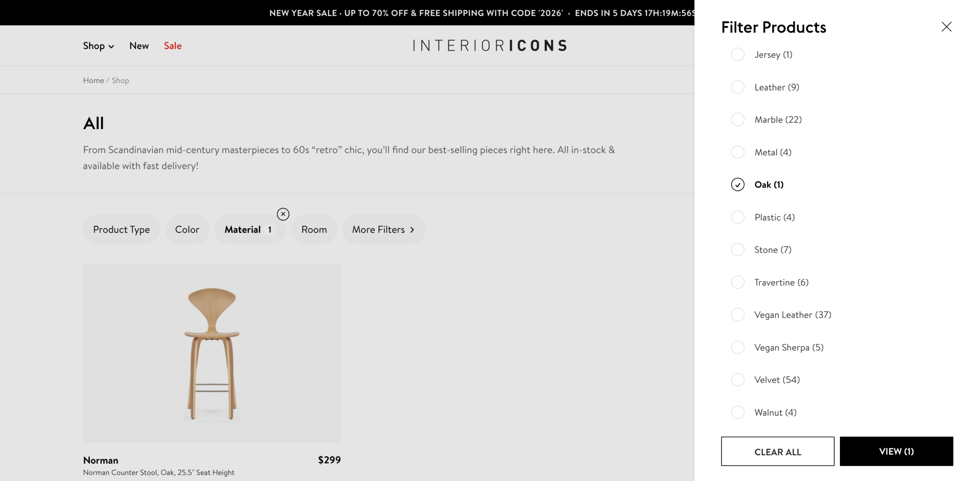Open the Room filter
This screenshot has height=481, width=980.
[x=314, y=229]
